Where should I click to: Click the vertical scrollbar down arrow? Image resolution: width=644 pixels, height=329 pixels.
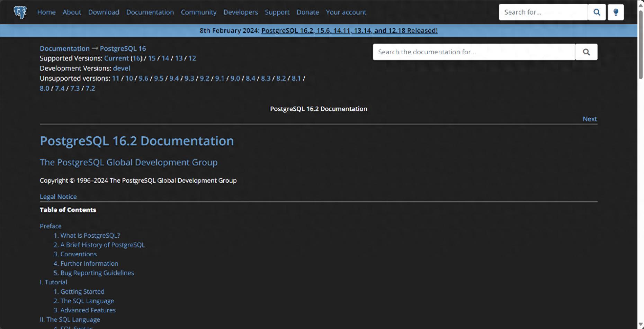[641, 324]
